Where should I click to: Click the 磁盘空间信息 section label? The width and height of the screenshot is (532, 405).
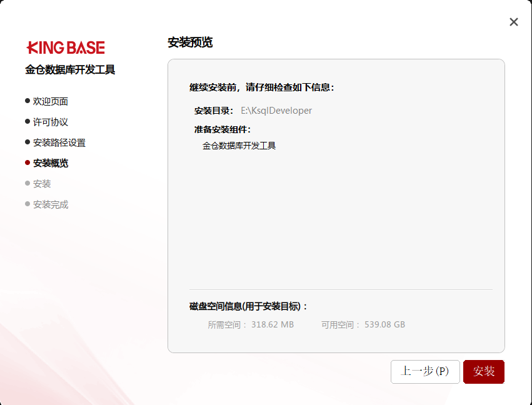pos(249,306)
